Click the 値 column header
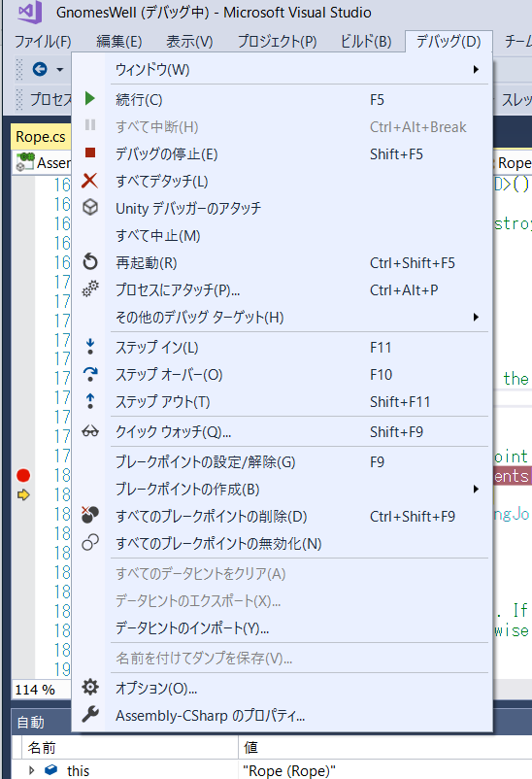The image size is (532, 779). pos(385,747)
